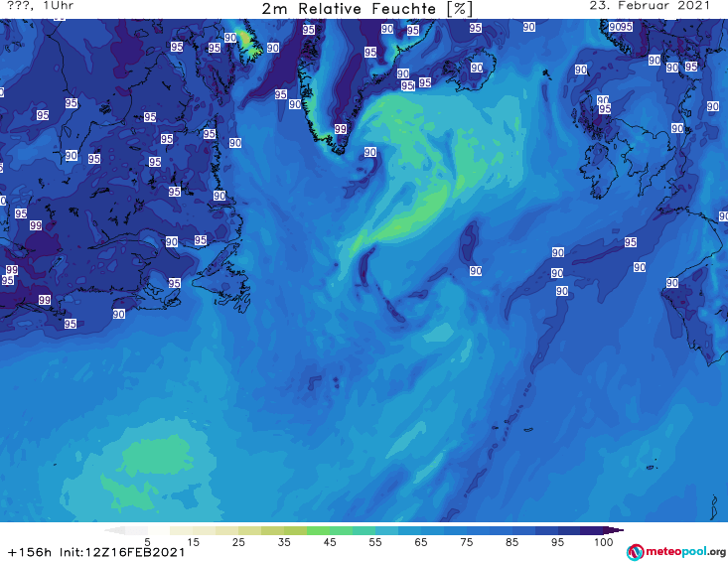Click the legend value '85'

pos(511,542)
